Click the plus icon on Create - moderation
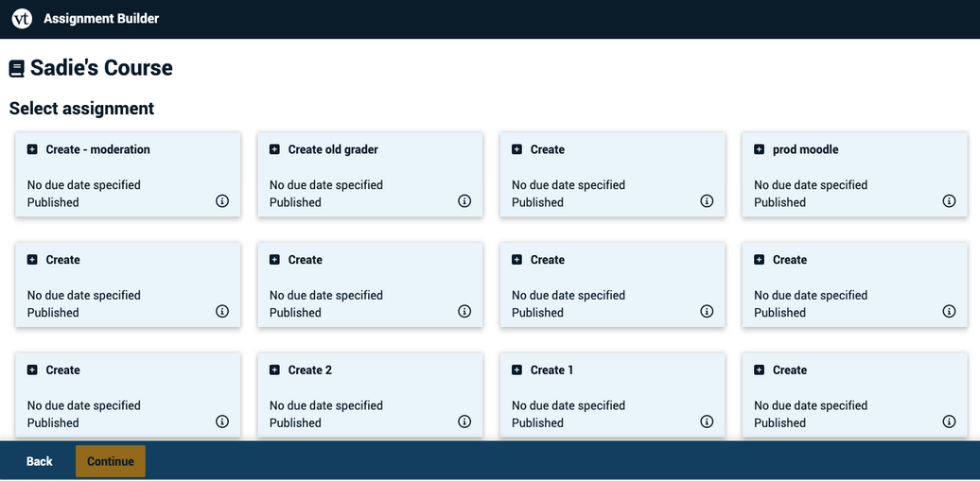 tap(32, 149)
